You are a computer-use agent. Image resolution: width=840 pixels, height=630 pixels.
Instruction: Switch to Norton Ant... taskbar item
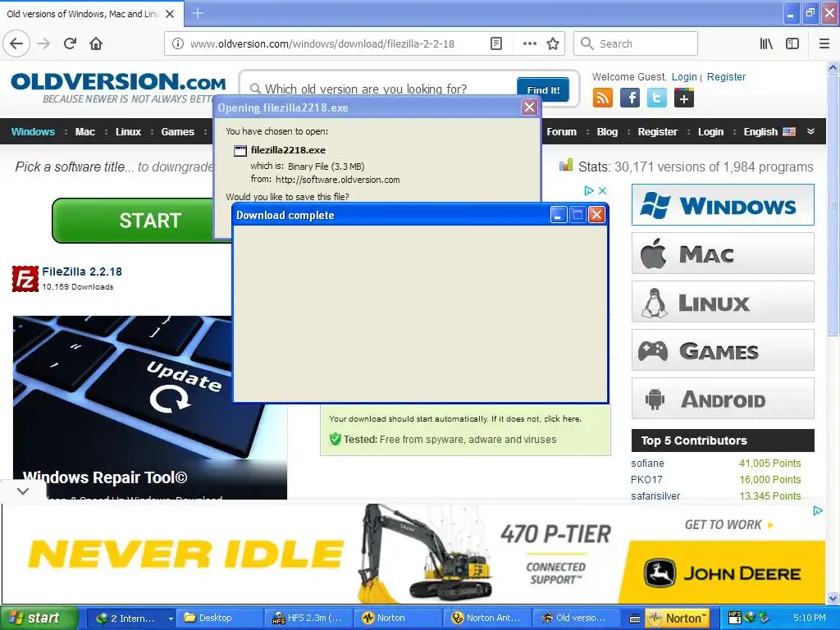[487, 619]
